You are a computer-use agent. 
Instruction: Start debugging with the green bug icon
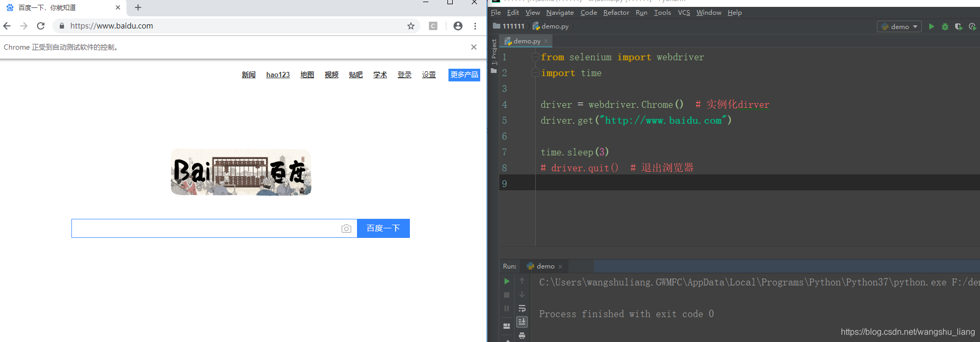point(945,26)
